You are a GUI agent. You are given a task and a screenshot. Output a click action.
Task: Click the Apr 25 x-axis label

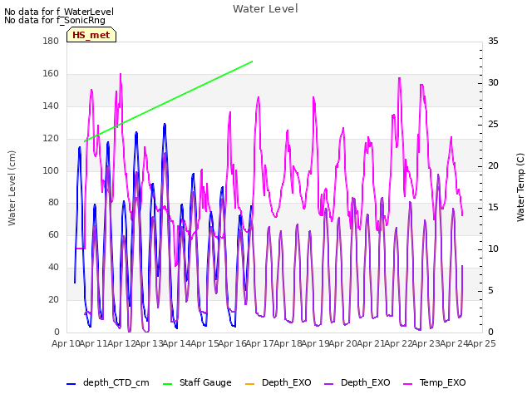482,343
